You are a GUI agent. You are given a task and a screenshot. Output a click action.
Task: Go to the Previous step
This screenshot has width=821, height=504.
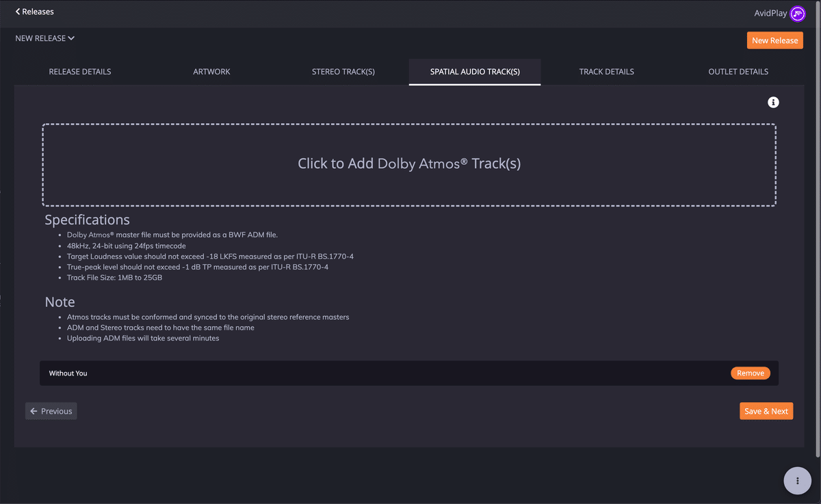(x=51, y=411)
